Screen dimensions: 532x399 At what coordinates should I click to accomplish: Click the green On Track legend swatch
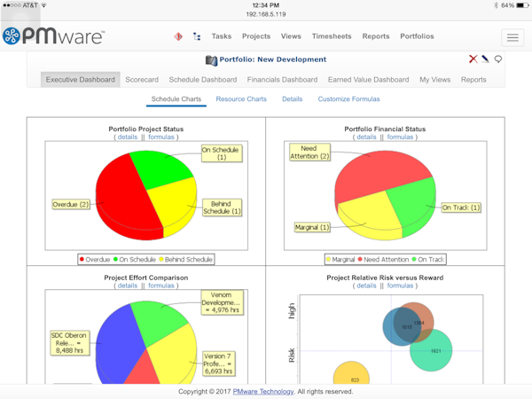pos(414,259)
